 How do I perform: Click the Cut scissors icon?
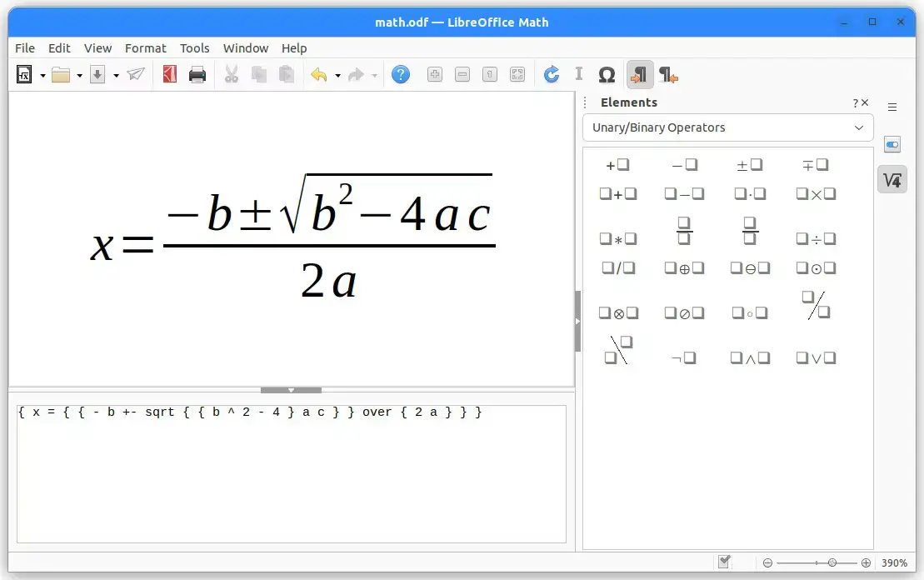(x=232, y=74)
